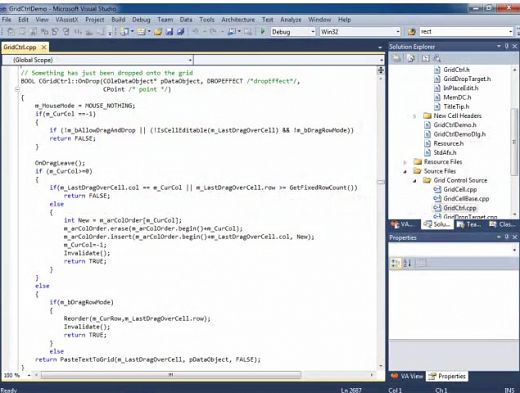Screen dimensions: 520x393
Task: Open the Debug configuration dropdown
Action: (293, 32)
